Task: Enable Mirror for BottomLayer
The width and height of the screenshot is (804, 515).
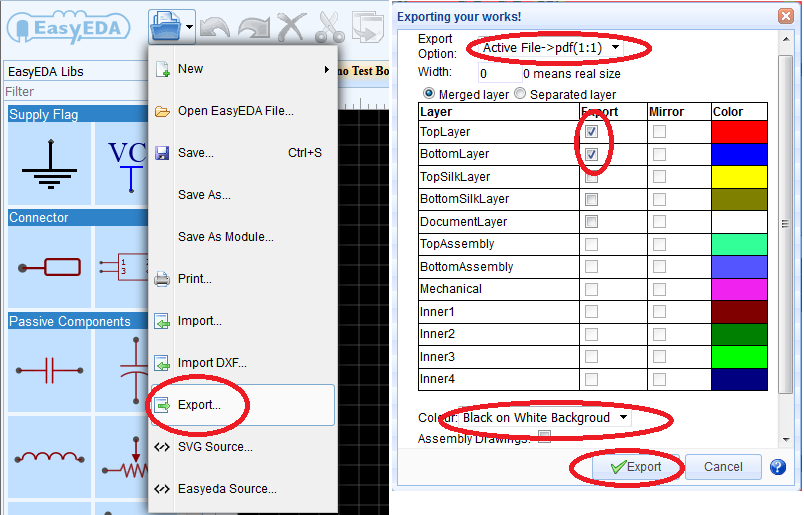Action: pyautogui.click(x=659, y=154)
